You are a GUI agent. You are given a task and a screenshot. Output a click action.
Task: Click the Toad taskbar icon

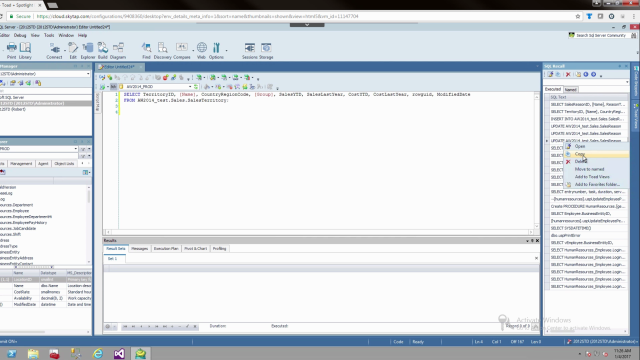(140, 353)
